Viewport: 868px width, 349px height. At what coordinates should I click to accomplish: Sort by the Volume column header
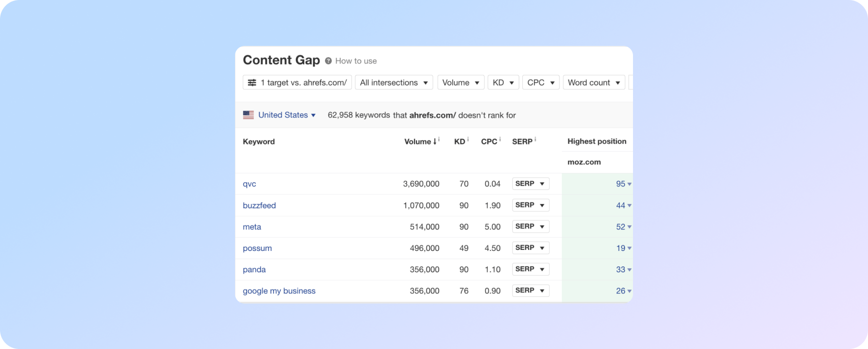420,142
